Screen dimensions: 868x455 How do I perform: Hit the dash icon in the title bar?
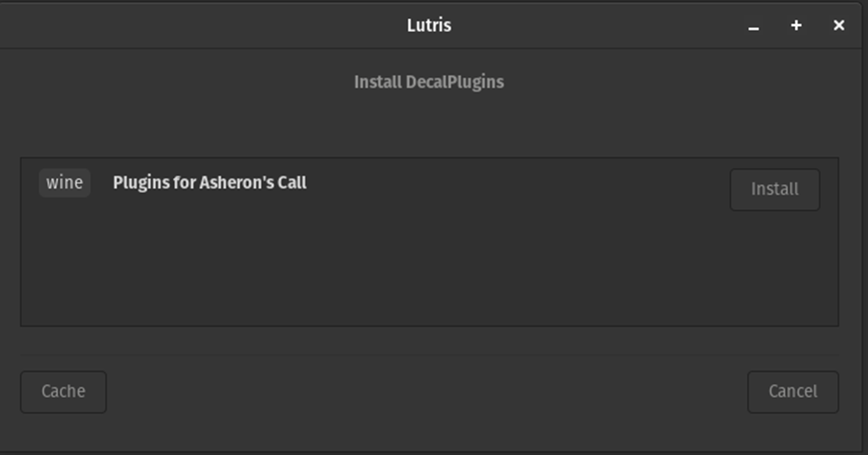coord(754,27)
